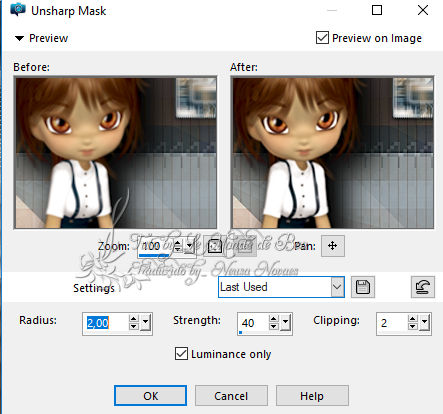Click the Fit to Window zoom icon

click(x=215, y=246)
